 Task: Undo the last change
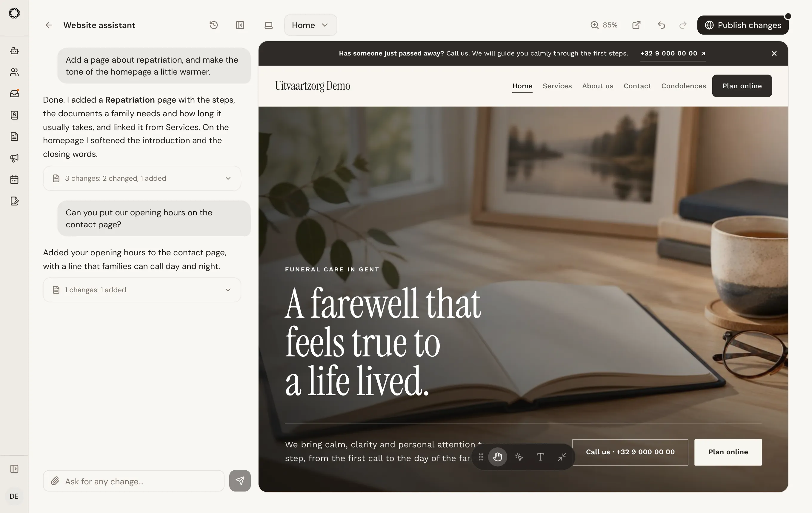(661, 25)
